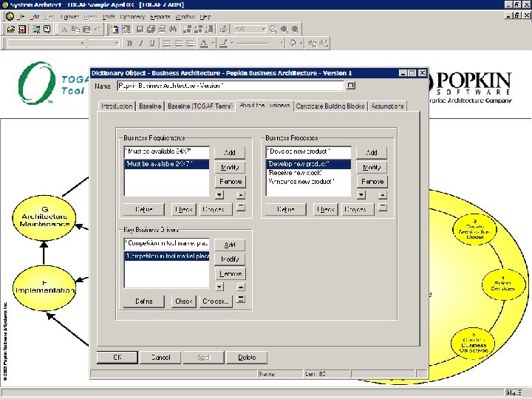
Task: Click the red report icon beside Open
Action: 22,29
